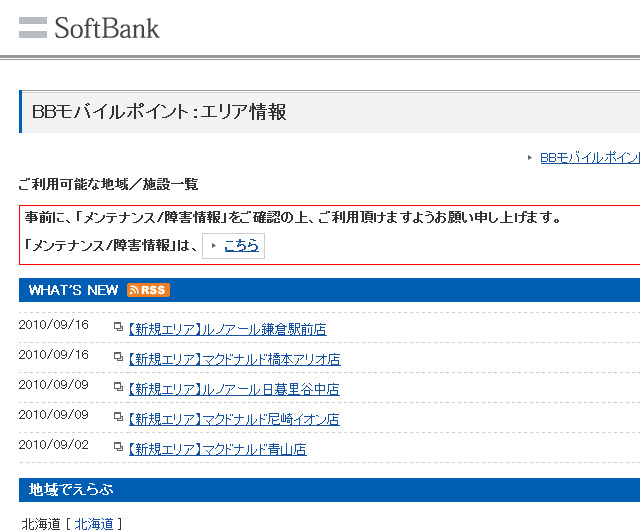640x530 pixels.
Task: Click the 2010/09/09 date next to ルノアール日暮里谷中店
Action: [x=53, y=385]
